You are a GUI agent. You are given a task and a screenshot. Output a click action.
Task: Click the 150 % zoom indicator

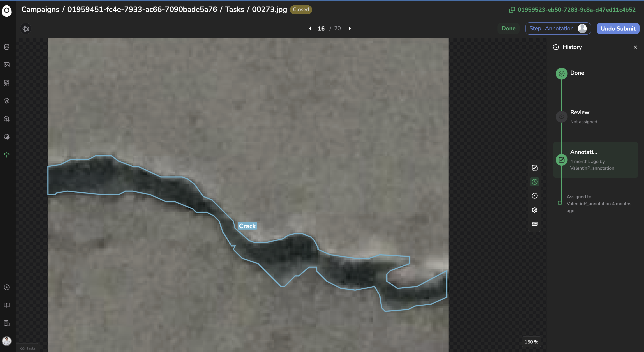click(531, 342)
